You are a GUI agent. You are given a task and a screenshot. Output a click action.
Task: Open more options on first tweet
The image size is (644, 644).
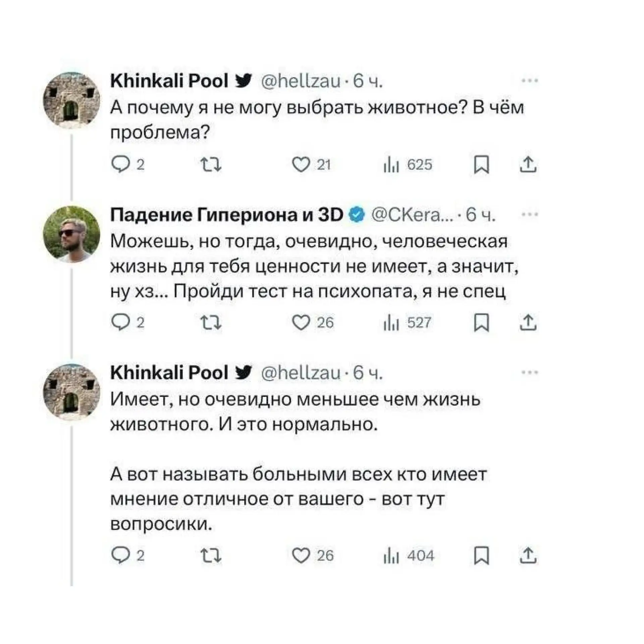530,80
